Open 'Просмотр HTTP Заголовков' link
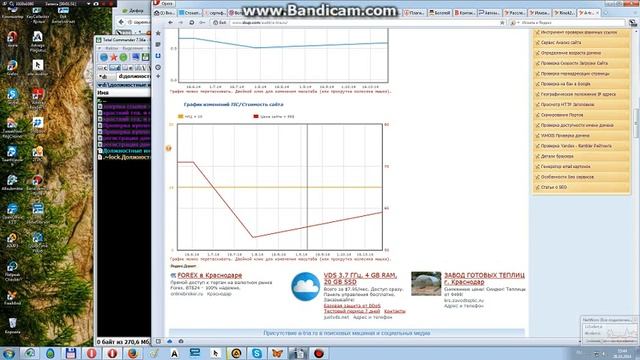 click(567, 104)
